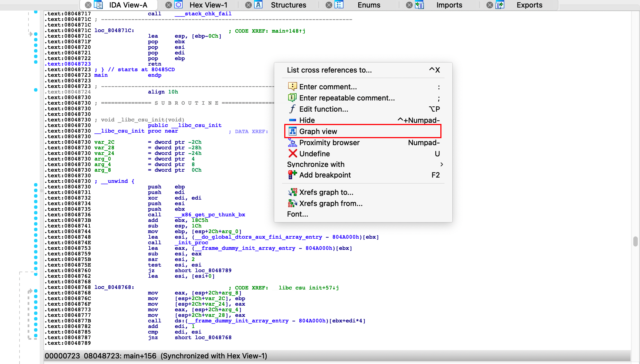Open the Font... menu entry

pos(298,214)
